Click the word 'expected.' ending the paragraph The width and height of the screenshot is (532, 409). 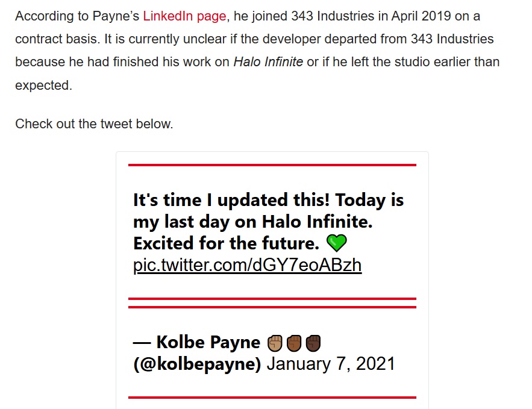[x=44, y=86]
